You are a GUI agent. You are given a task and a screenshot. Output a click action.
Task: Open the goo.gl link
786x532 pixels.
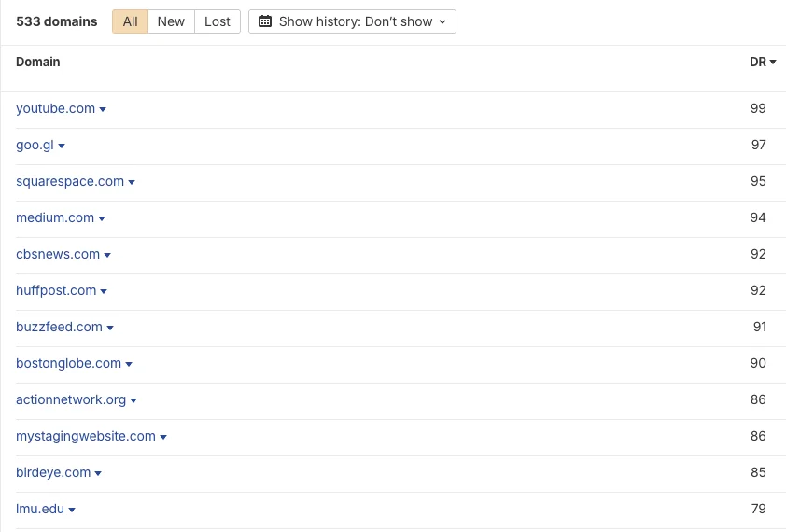coord(35,145)
